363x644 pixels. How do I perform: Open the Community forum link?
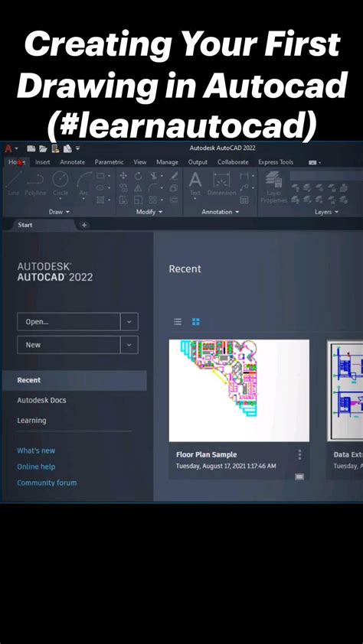pos(47,483)
